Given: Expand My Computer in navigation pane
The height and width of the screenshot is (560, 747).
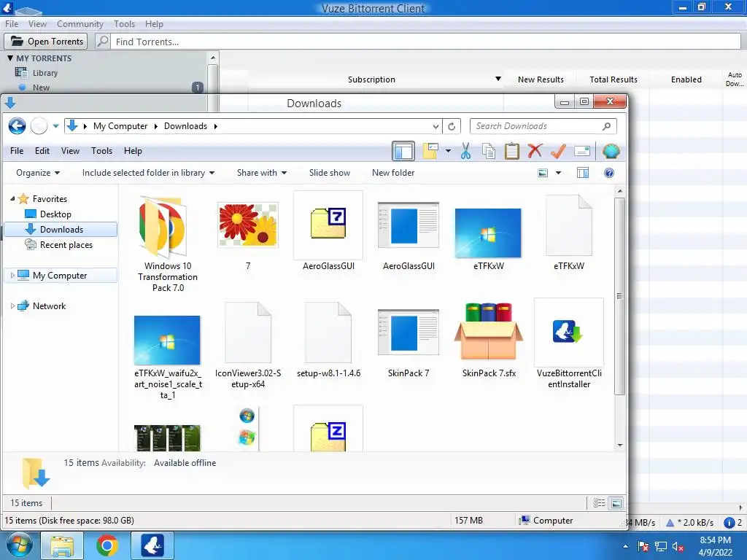Looking at the screenshot, I should point(12,275).
